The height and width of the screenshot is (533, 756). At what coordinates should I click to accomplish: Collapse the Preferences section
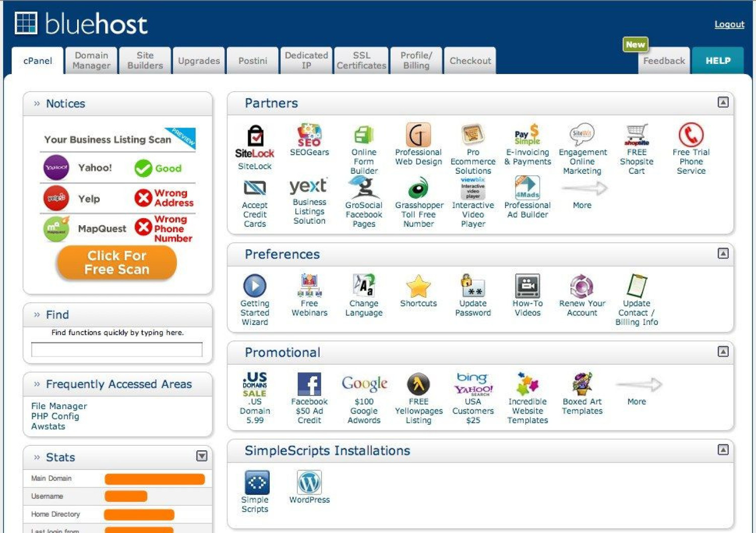pyautogui.click(x=723, y=253)
